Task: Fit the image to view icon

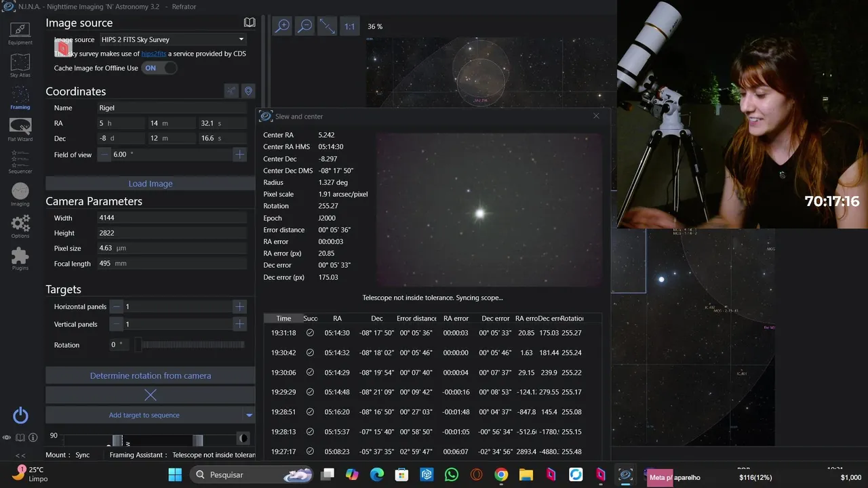Action: pos(328,26)
